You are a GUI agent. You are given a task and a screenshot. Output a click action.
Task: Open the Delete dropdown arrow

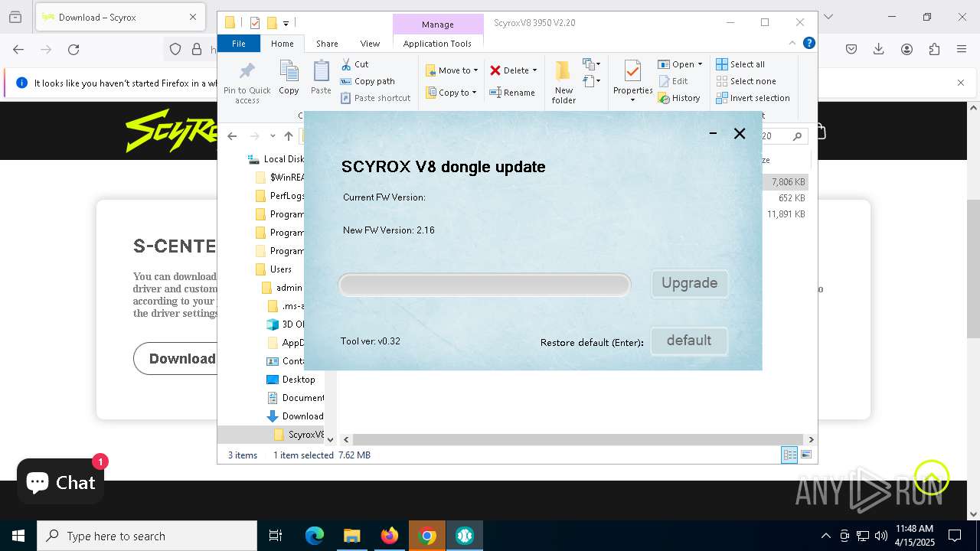tap(534, 70)
